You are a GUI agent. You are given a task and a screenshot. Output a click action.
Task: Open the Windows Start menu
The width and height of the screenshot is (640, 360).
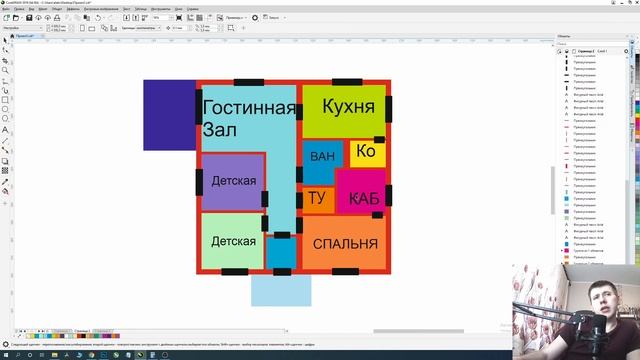pyautogui.click(x=6, y=355)
